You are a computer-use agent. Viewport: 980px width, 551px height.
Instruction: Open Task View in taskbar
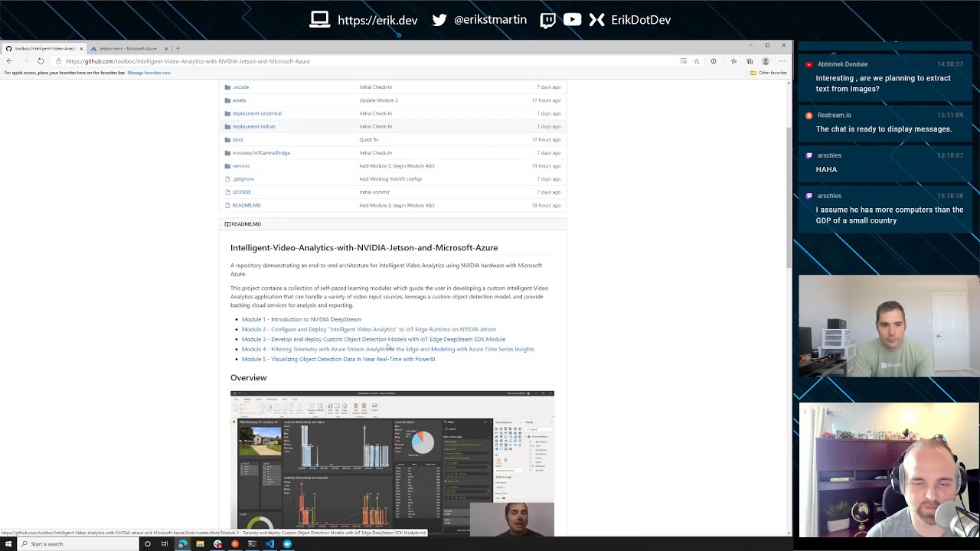coord(165,544)
